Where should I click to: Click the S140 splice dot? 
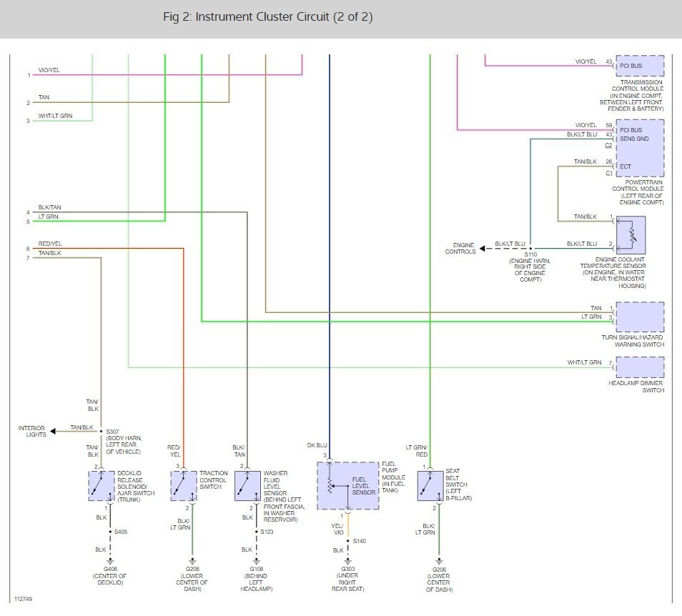click(348, 541)
